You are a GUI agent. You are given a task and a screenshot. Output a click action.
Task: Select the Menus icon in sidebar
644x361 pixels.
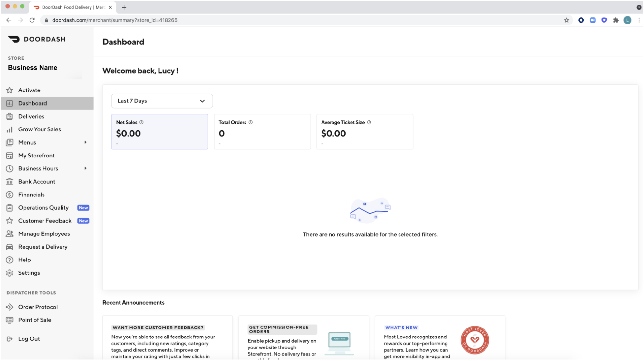pyautogui.click(x=10, y=142)
